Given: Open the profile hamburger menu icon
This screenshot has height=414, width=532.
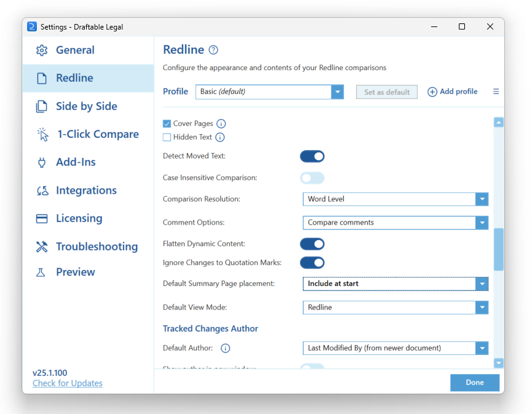Looking at the screenshot, I should click(x=496, y=92).
